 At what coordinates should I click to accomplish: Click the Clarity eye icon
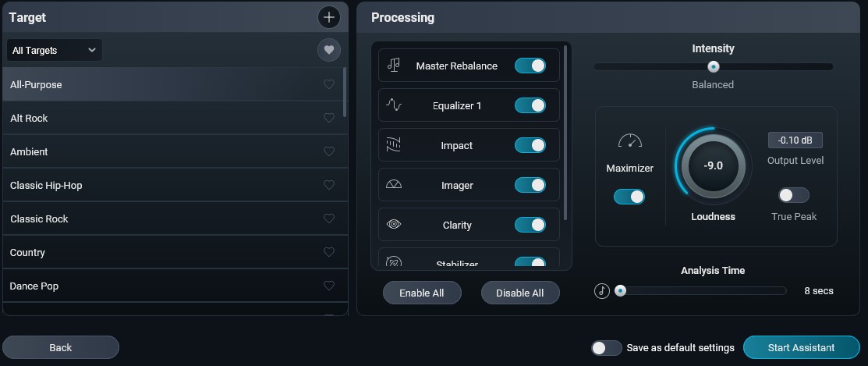394,224
